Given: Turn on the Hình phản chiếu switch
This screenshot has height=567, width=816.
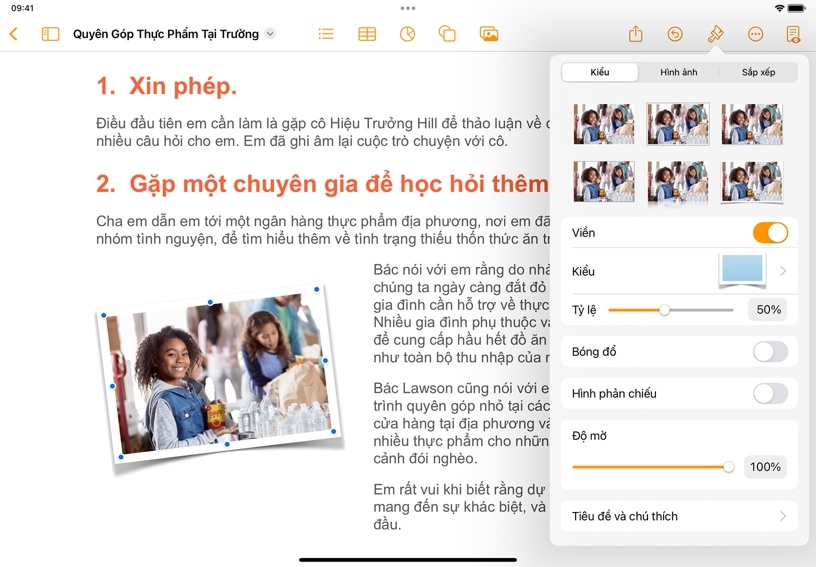Looking at the screenshot, I should pyautogui.click(x=770, y=394).
